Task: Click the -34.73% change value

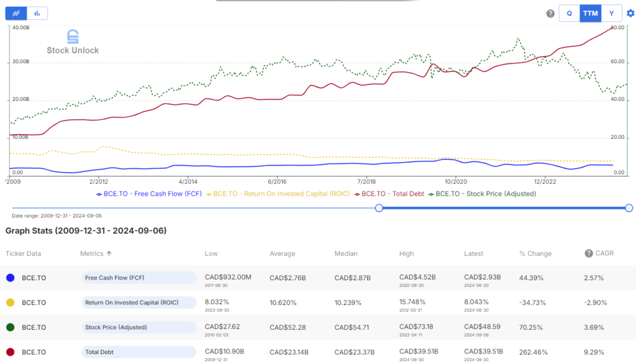Action: (x=532, y=303)
